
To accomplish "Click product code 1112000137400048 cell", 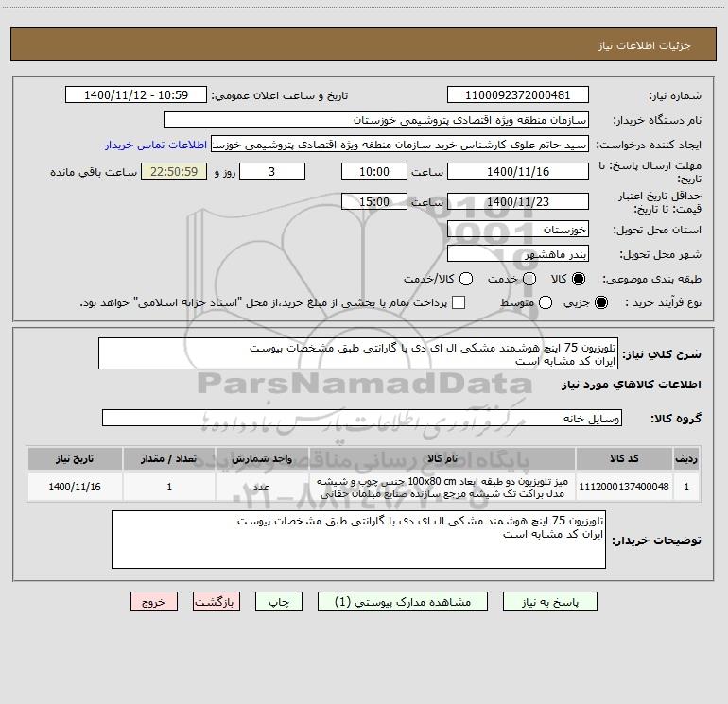I will coord(624,487).
